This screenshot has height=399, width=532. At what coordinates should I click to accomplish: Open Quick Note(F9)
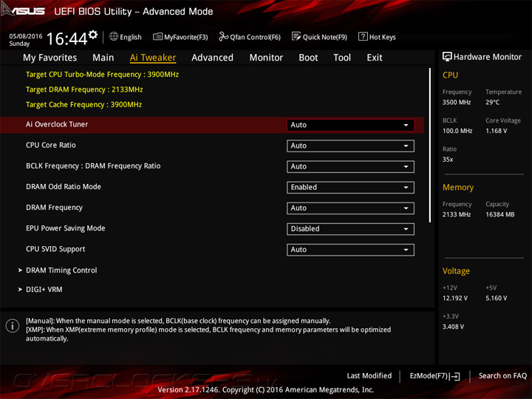(319, 37)
